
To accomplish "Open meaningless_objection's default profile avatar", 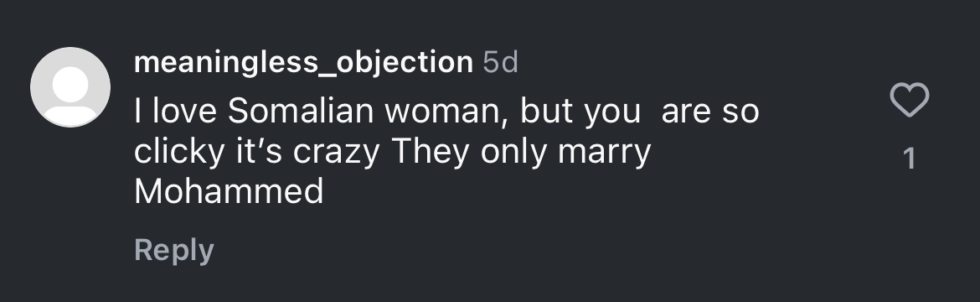I will pos(70,87).
